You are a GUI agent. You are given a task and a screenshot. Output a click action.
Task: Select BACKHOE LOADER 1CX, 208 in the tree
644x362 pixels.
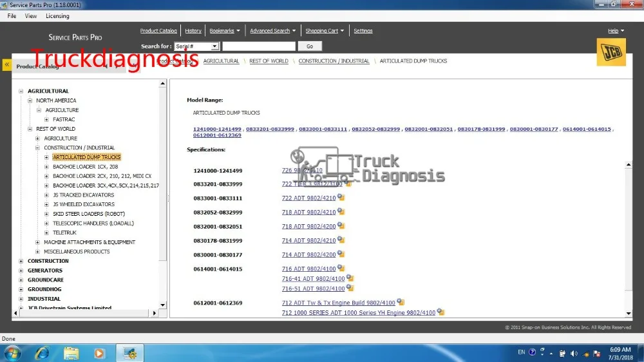(x=86, y=167)
